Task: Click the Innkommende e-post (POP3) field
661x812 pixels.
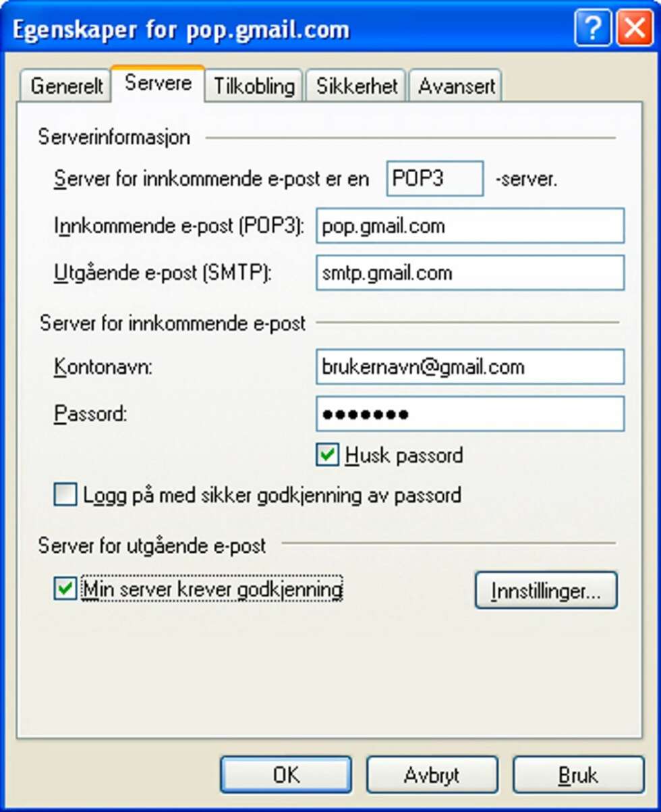Action: [470, 226]
